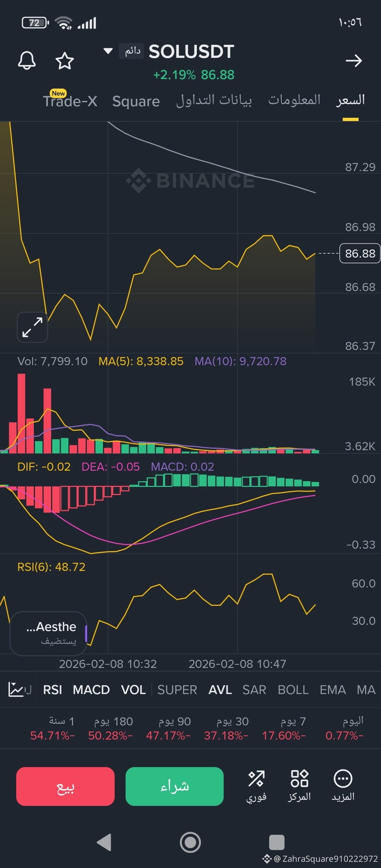Image resolution: width=381 pixels, height=868 pixels.
Task: Toggle MACD indicator
Action: coord(91,690)
